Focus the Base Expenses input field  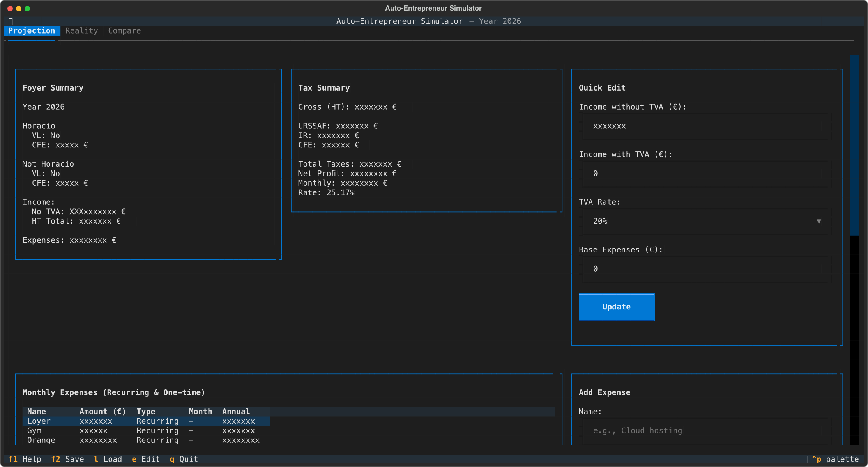coord(706,269)
